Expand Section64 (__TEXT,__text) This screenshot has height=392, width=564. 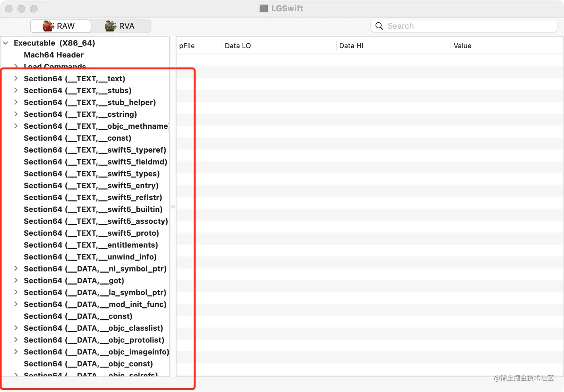pyautogui.click(x=16, y=78)
